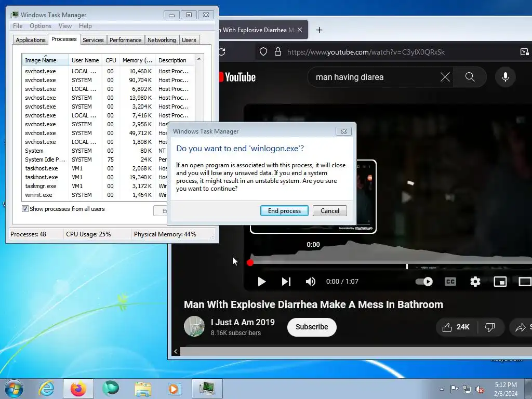The height and width of the screenshot is (399, 532).
Task: Open the Users tab
Action: [189, 40]
